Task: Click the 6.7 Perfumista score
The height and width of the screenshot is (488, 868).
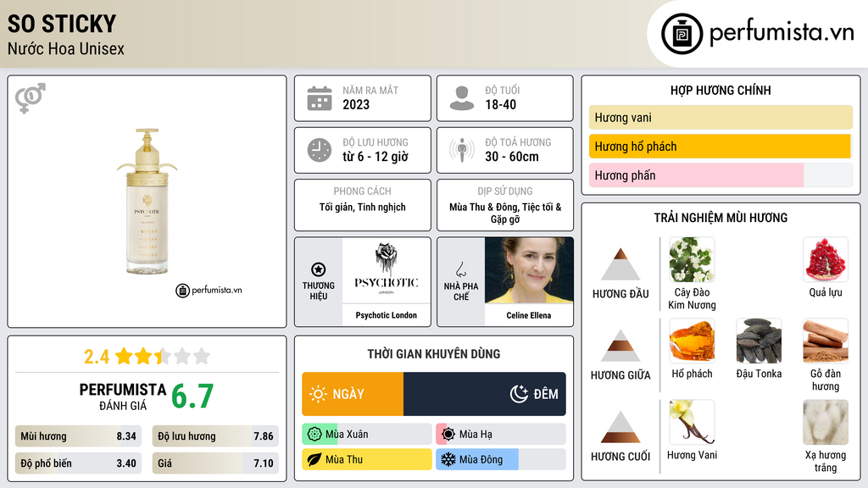Action: coord(192,396)
